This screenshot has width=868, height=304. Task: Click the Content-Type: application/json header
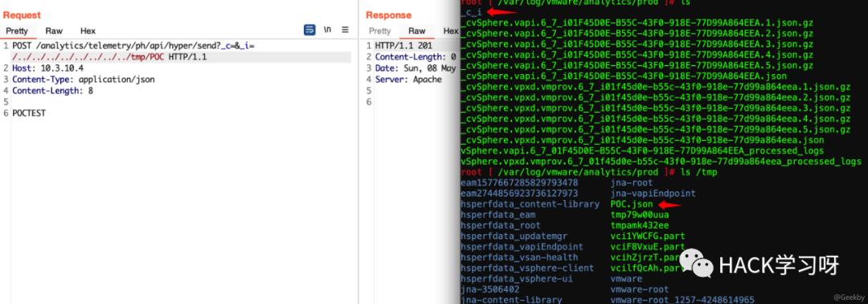(x=84, y=80)
